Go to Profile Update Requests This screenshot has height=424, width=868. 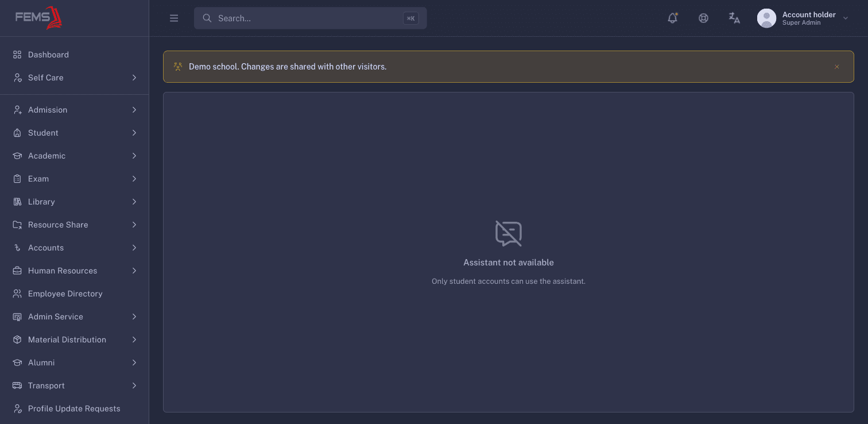(75, 408)
